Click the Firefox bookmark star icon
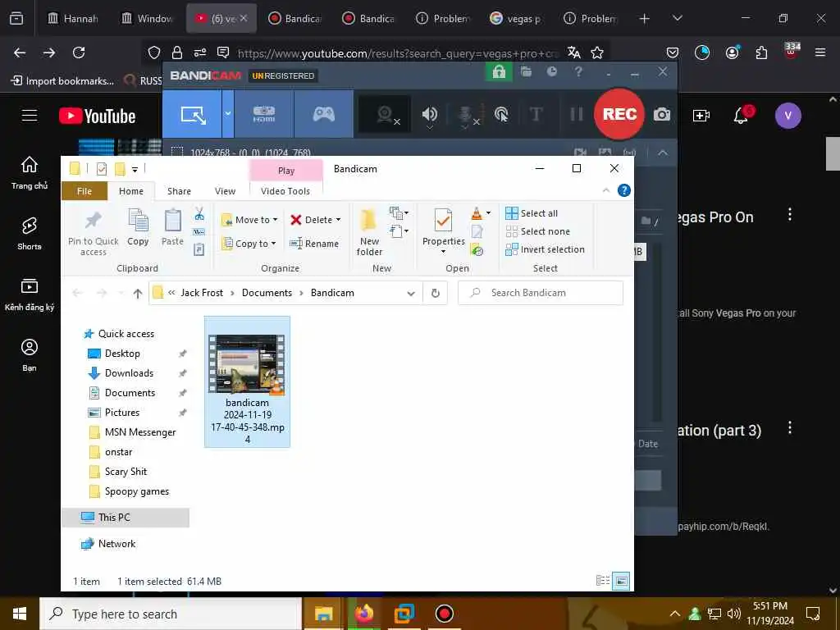Viewport: 840px width, 630px height. [x=597, y=52]
